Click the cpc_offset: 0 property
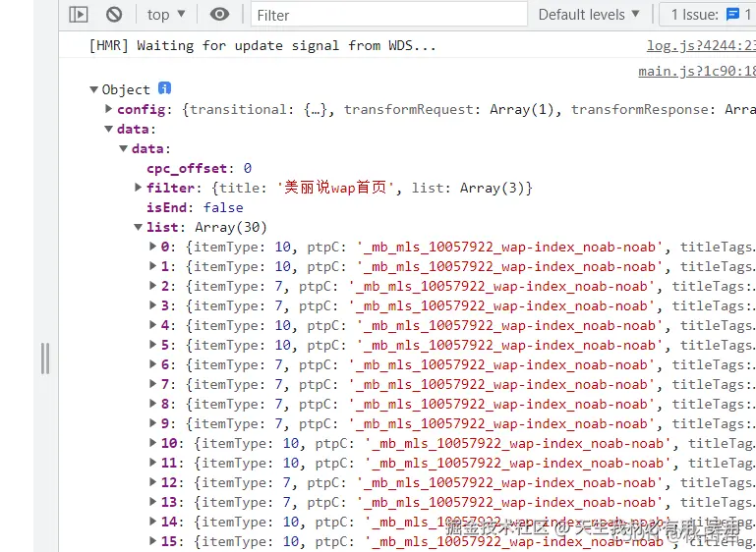Image resolution: width=756 pixels, height=552 pixels. [200, 169]
